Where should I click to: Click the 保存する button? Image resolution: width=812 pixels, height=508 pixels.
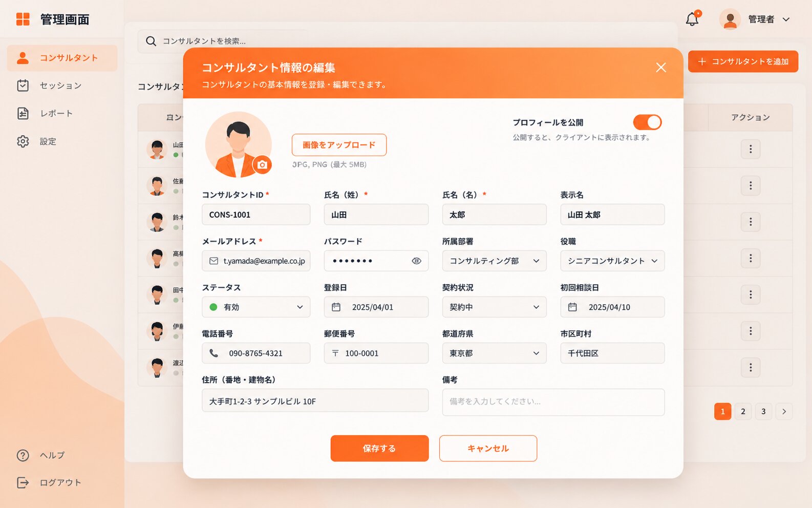click(379, 449)
